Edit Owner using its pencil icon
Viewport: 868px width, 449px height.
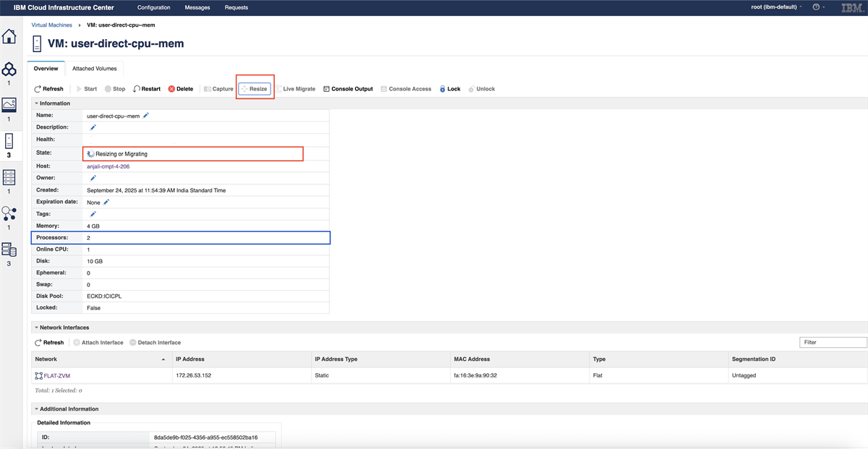click(x=93, y=178)
